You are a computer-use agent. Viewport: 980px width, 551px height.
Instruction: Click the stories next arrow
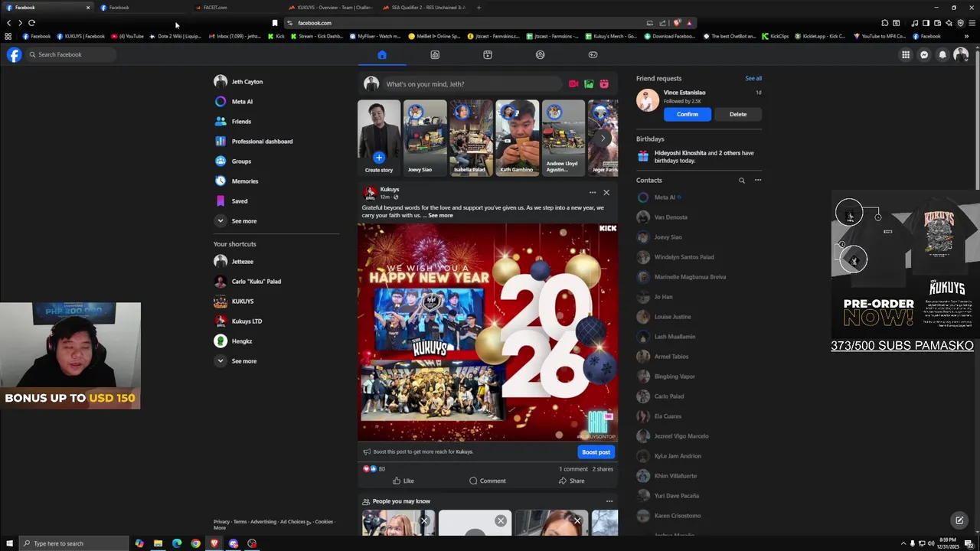[604, 139]
